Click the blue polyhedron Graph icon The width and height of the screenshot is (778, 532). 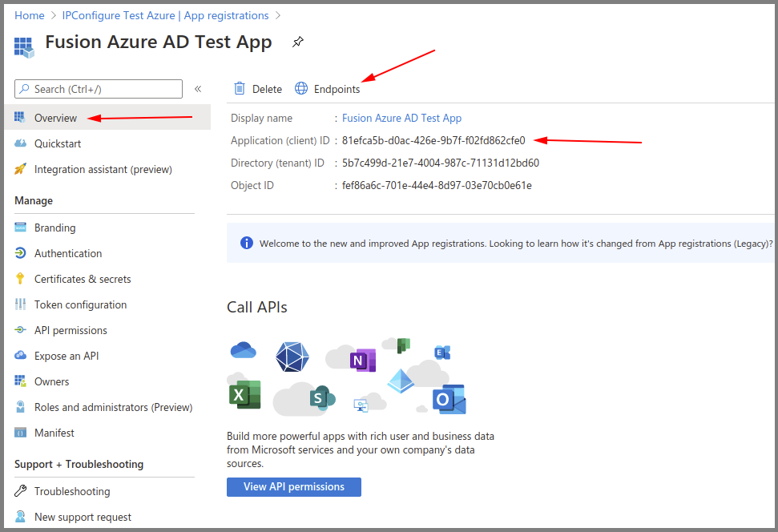click(x=292, y=357)
